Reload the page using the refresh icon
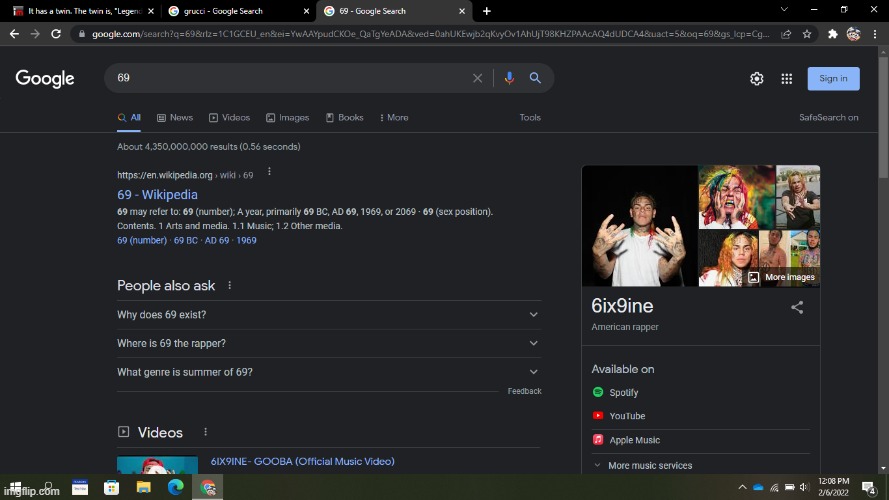Viewport: 889px width, 500px height. [56, 34]
